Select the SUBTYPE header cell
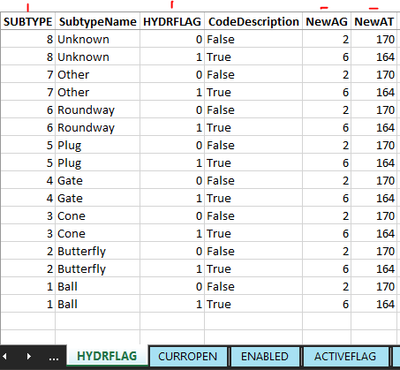Image resolution: width=400 pixels, height=370 pixels. click(x=28, y=22)
